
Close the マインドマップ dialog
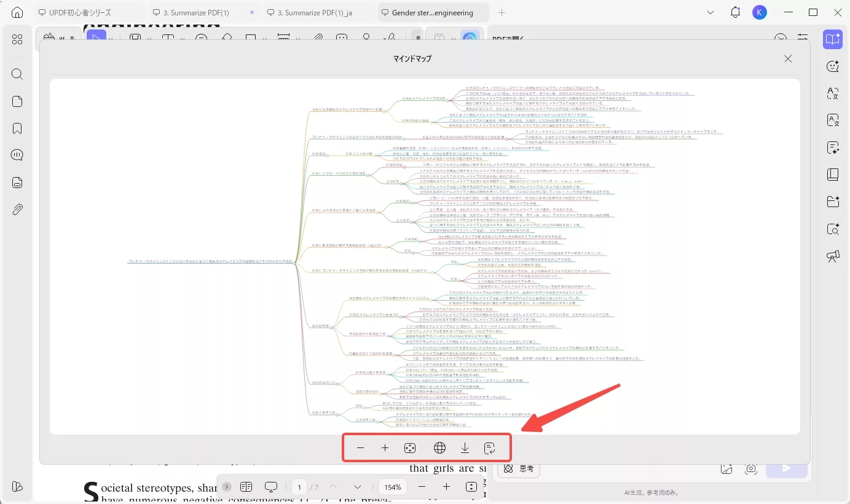[x=787, y=58]
